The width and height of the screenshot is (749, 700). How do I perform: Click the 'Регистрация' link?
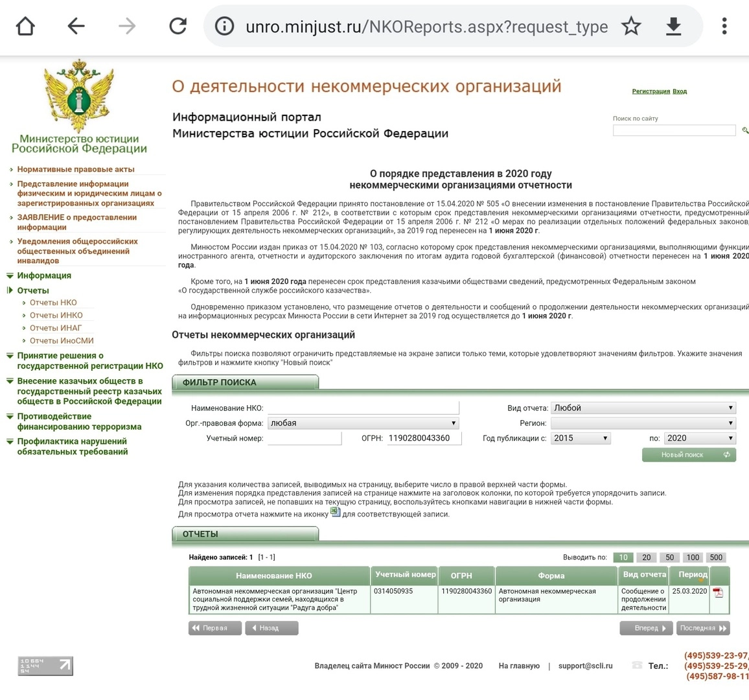coord(651,91)
